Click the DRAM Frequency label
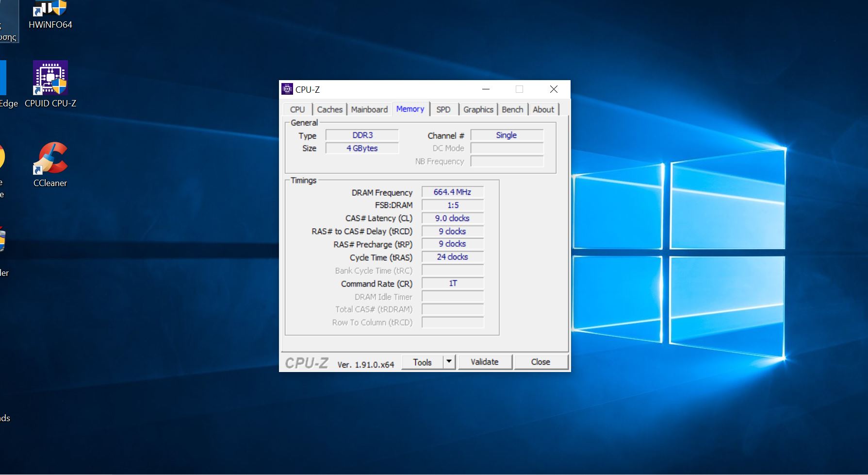 click(382, 193)
